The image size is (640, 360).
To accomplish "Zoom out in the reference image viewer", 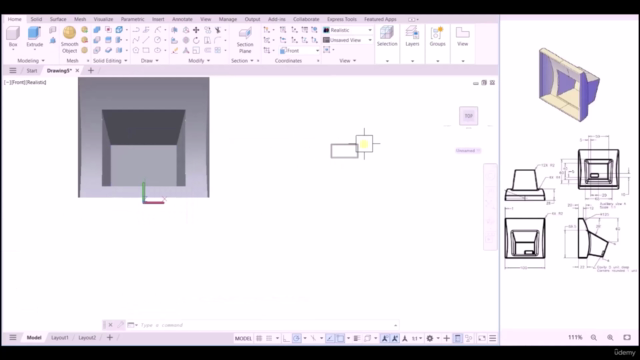I will 594,337.
